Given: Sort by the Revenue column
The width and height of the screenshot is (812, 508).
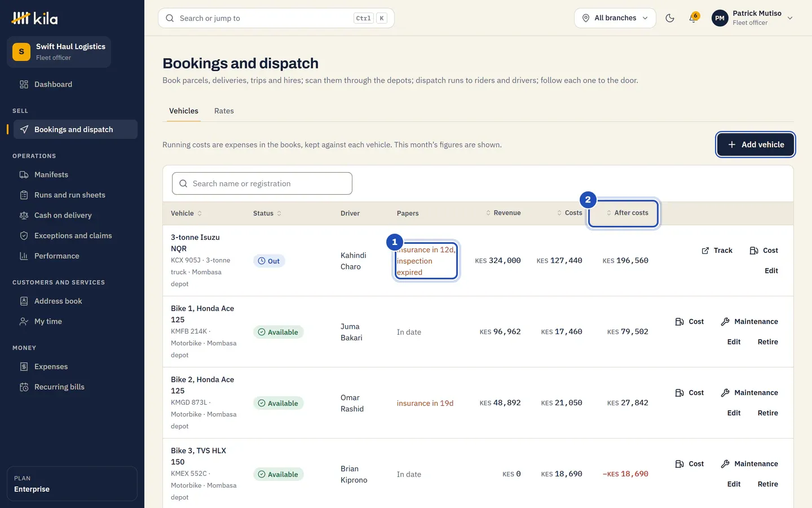Looking at the screenshot, I should (503, 213).
